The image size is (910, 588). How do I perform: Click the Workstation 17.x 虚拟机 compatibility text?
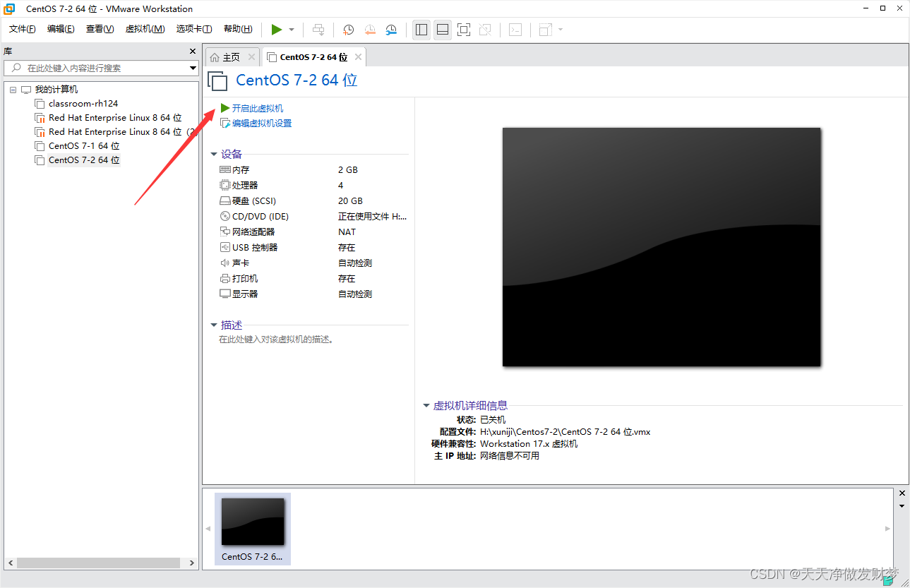(x=529, y=444)
